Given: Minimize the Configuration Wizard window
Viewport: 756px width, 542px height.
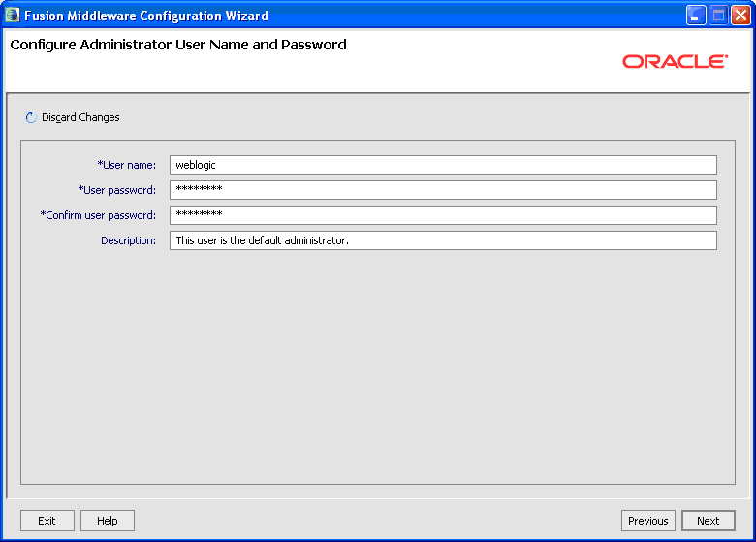Looking at the screenshot, I should 696,16.
